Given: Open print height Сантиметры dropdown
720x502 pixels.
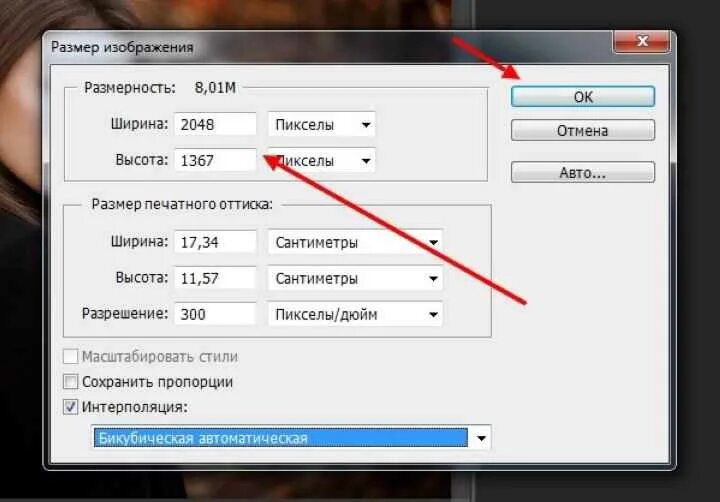Looking at the screenshot, I should coord(355,278).
